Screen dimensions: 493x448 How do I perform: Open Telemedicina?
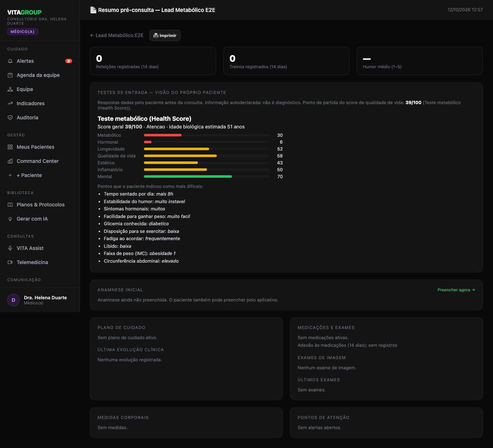(x=40, y=262)
